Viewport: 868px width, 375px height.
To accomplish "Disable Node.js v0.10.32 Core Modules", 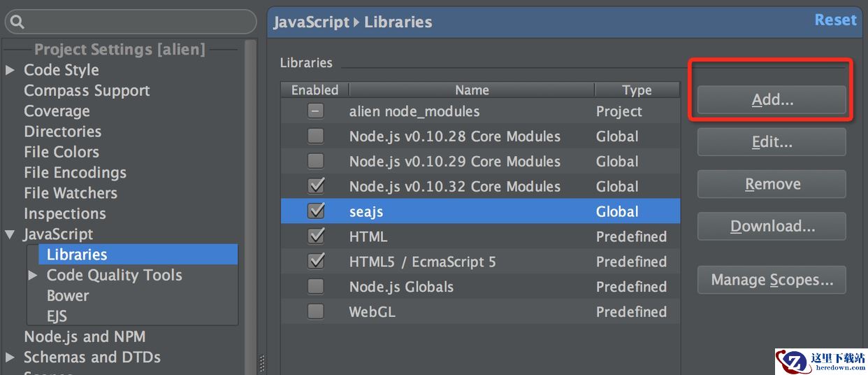I will 316,186.
